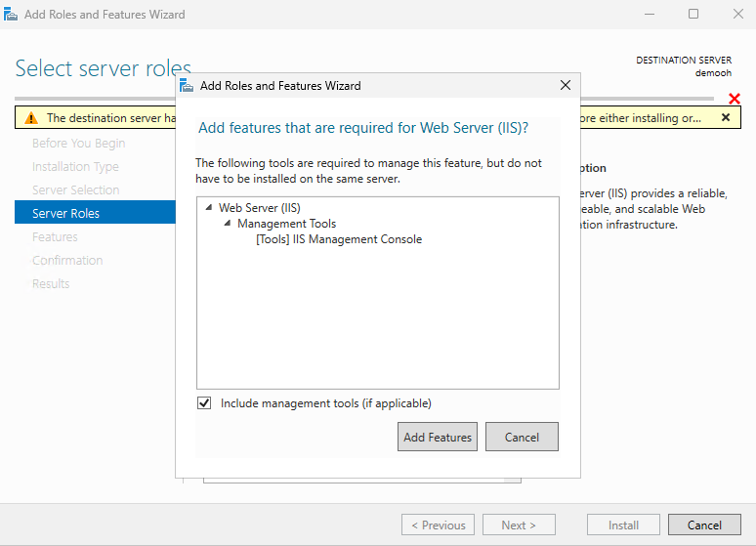Click the Web Server (IIS) tree label
756x546 pixels.
[x=260, y=207]
